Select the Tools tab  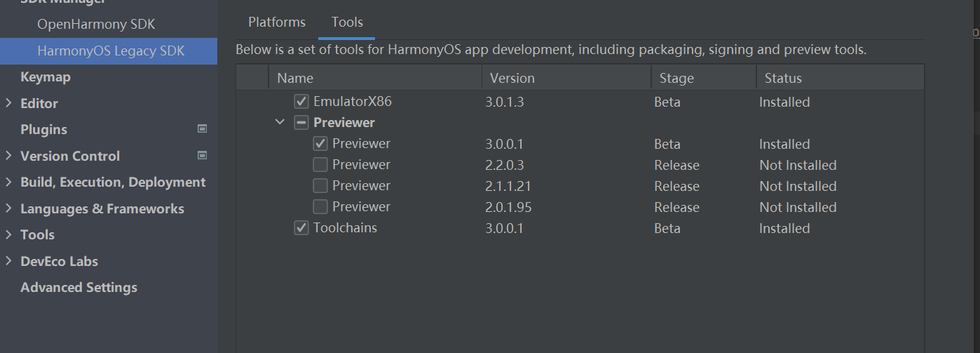(347, 22)
